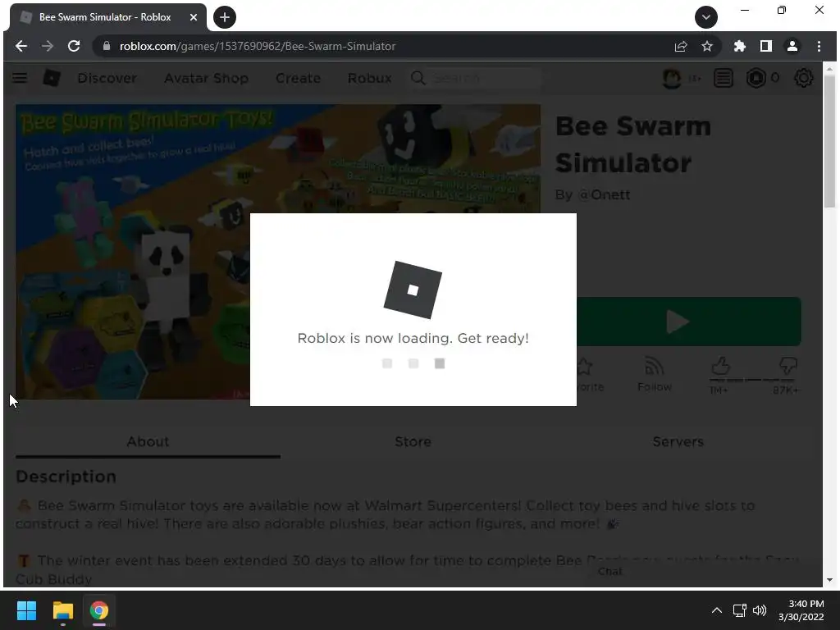Open the network status tray icon
Screen dimensions: 840x630
coord(740,610)
